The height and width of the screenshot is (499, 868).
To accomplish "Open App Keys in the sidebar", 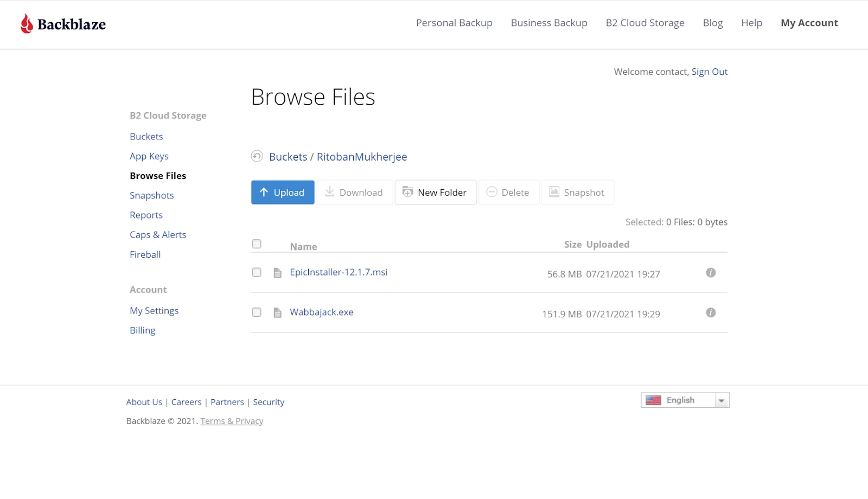I will 149,156.
